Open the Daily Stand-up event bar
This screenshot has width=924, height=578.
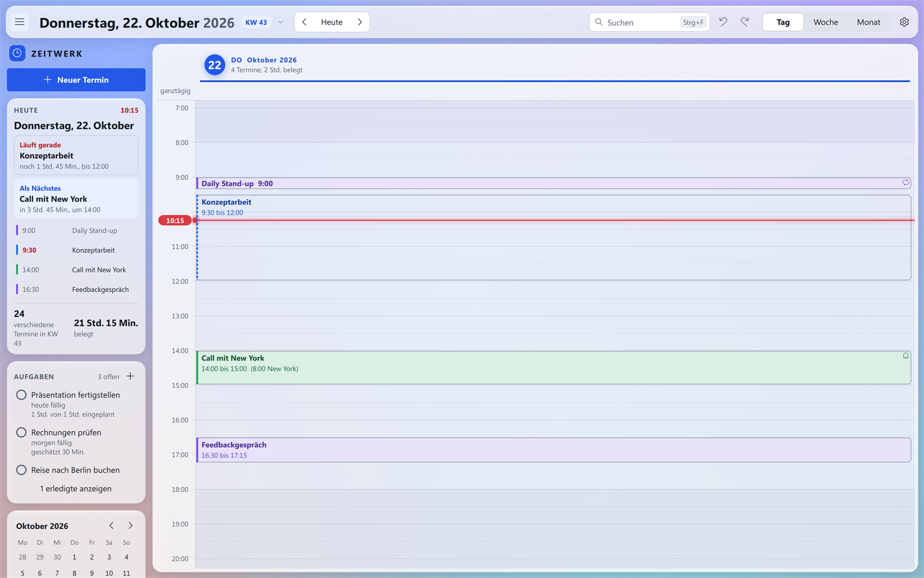pyautogui.click(x=554, y=183)
